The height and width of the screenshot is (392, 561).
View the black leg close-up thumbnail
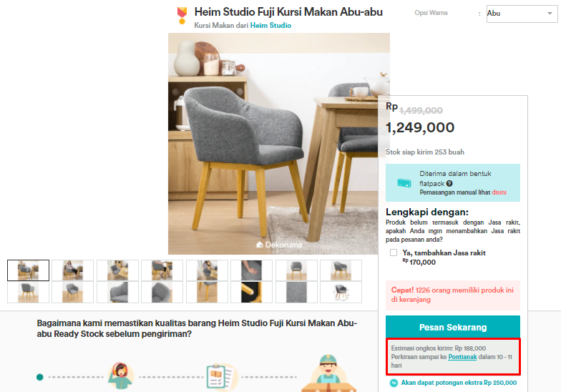[x=252, y=292]
